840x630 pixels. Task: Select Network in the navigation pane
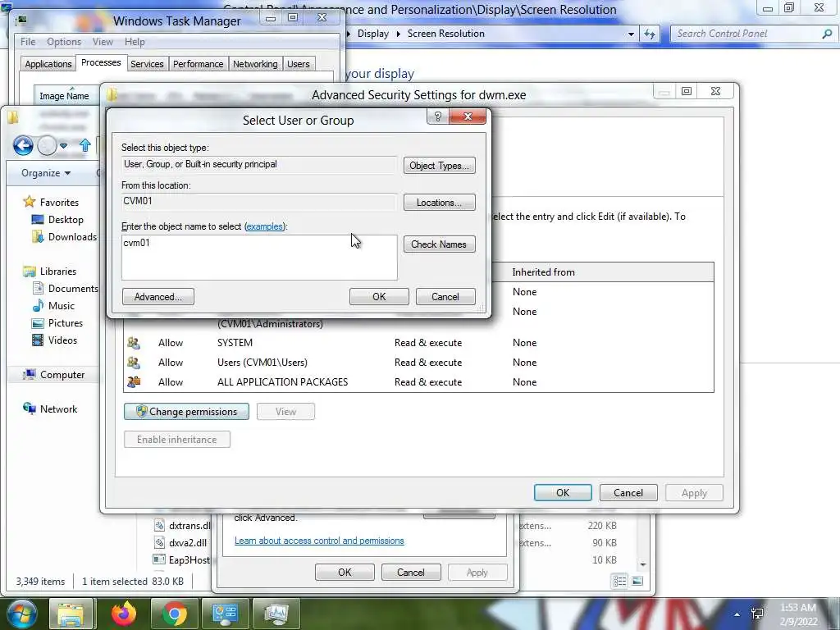tap(58, 409)
